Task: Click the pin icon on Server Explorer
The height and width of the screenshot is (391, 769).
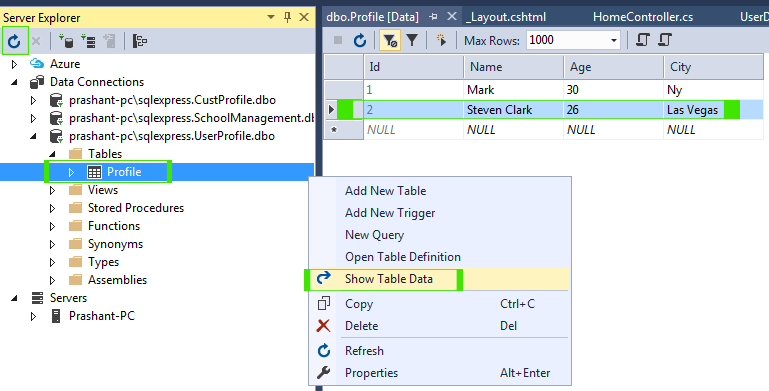Action: pos(287,17)
